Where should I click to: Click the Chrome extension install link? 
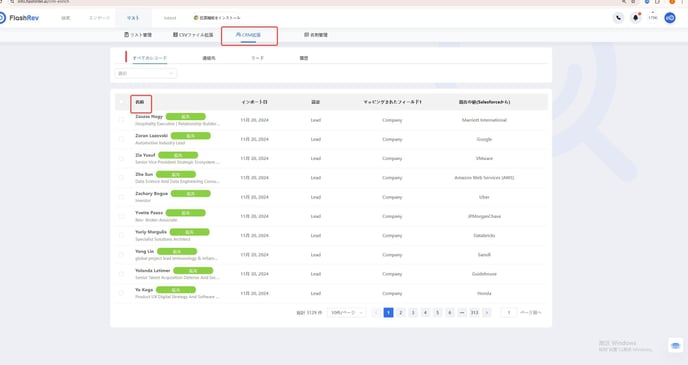217,18
